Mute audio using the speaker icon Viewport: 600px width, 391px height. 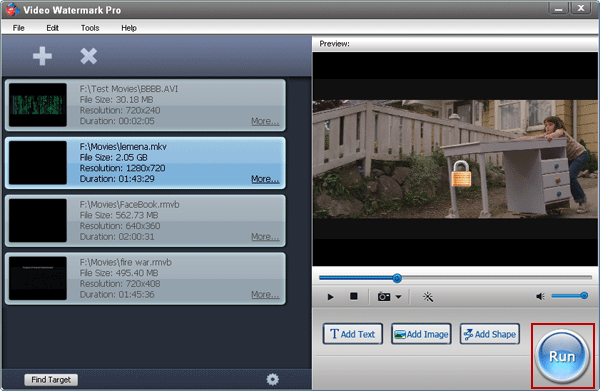(540, 296)
